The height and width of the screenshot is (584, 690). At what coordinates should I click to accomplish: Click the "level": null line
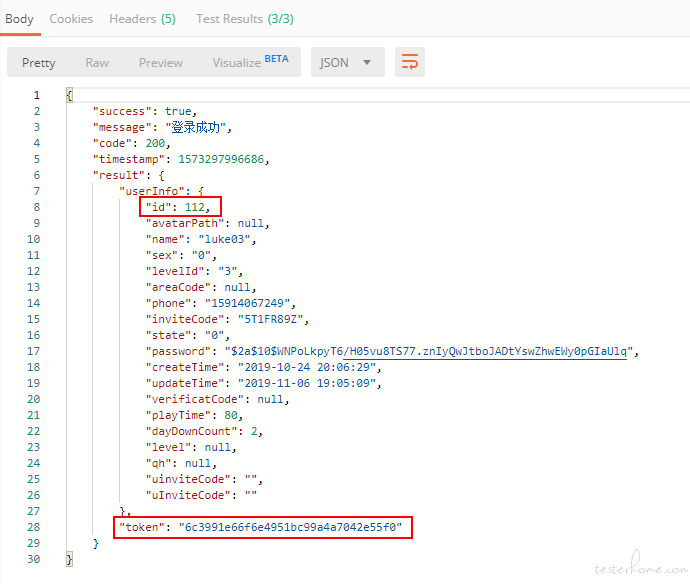pos(191,447)
